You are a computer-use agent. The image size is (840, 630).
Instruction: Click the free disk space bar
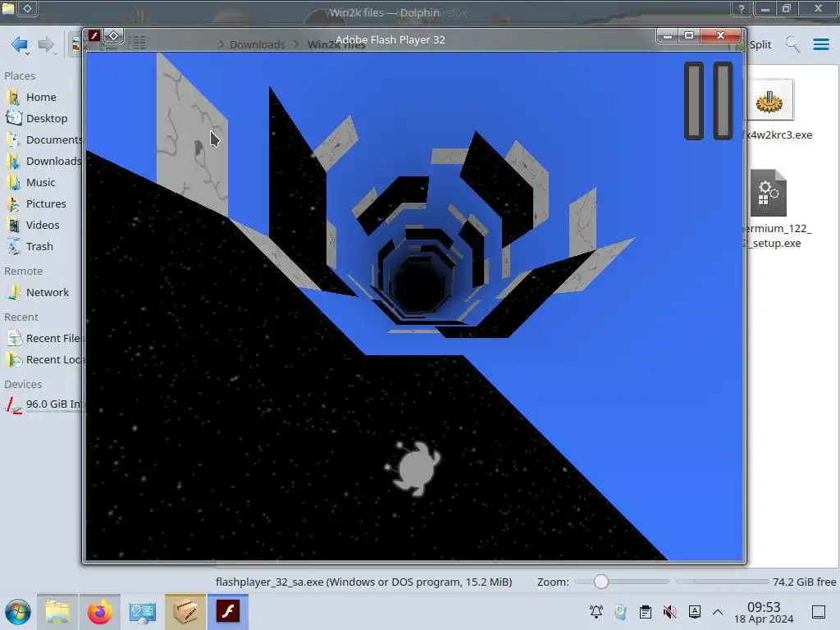pyautogui.click(x=722, y=582)
